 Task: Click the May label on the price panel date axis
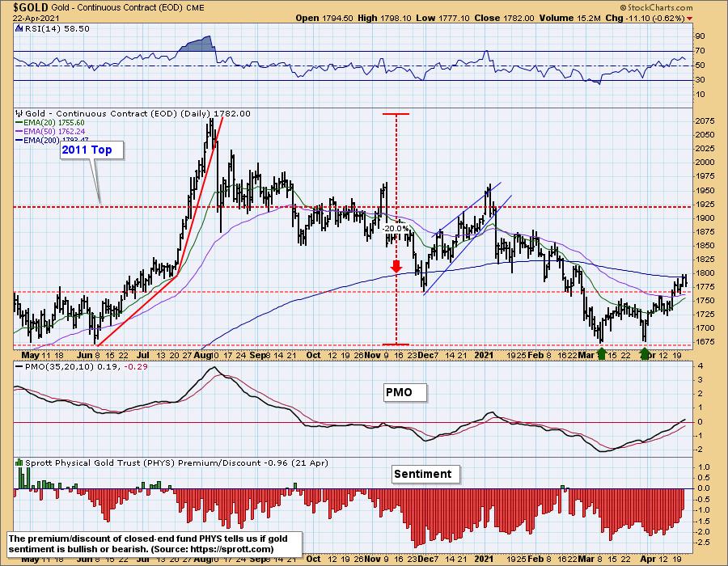coord(31,355)
